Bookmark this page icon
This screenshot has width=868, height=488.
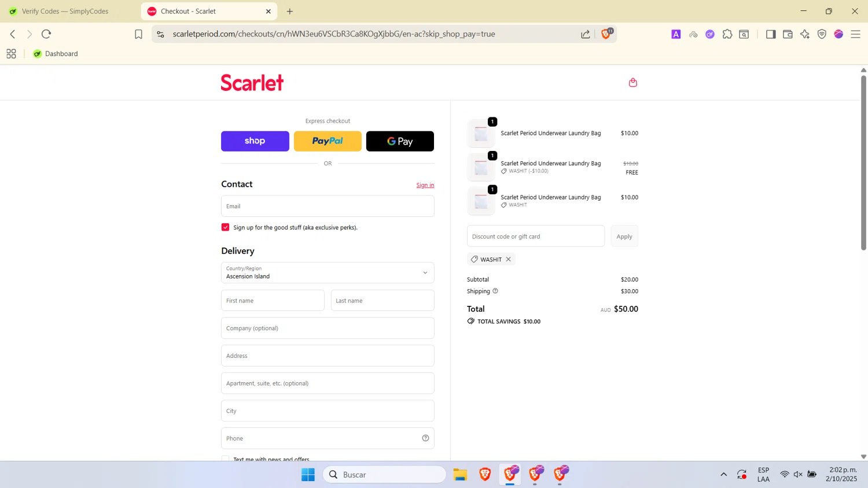(138, 34)
